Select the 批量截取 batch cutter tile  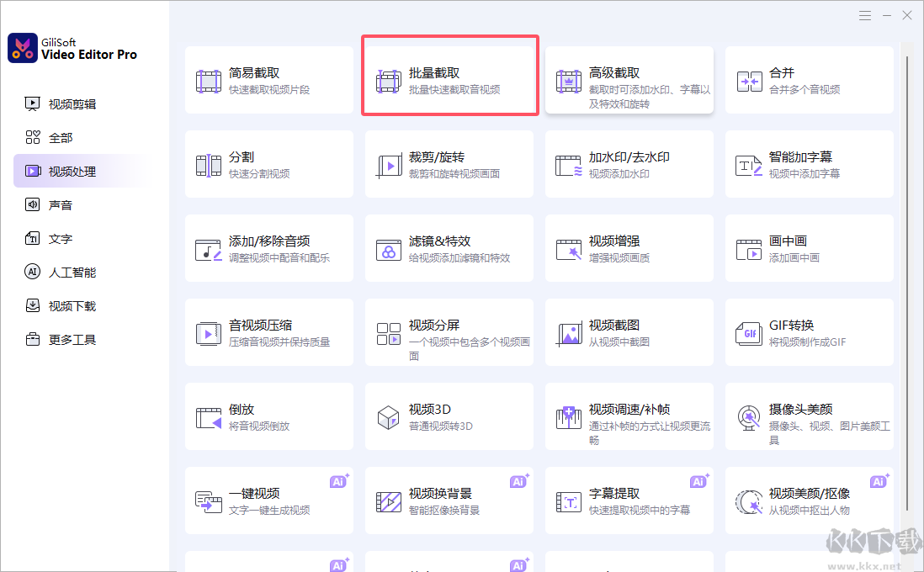coord(449,81)
